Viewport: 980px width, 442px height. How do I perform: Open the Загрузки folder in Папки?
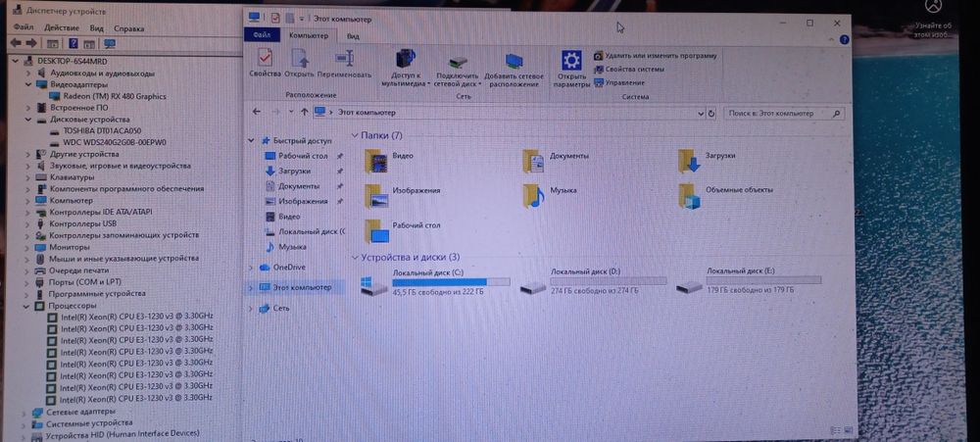point(707,160)
